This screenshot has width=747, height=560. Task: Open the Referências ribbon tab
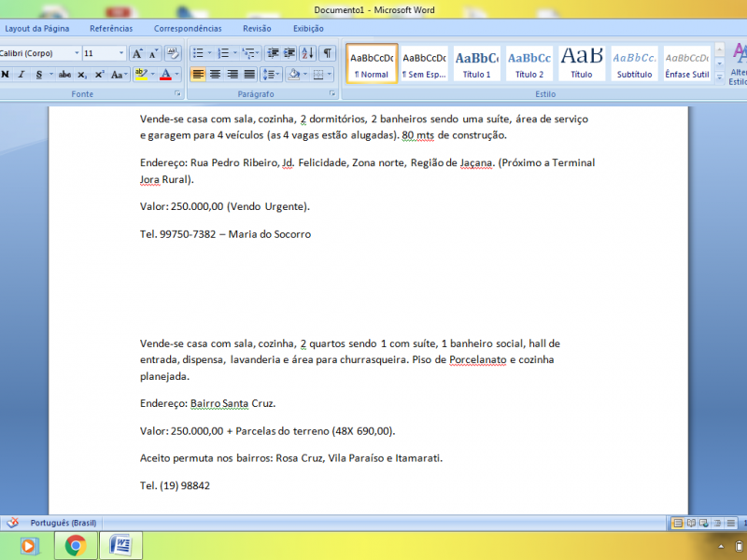(111, 29)
